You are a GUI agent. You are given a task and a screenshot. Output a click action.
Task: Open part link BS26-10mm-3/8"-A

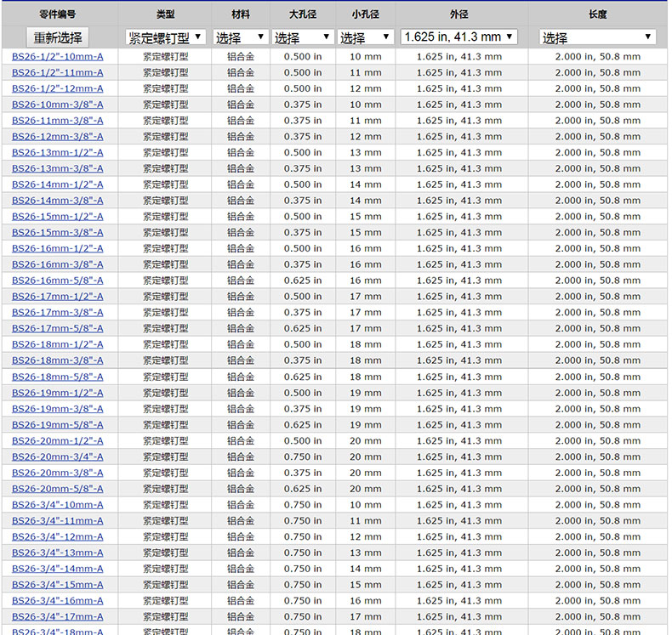(58, 105)
